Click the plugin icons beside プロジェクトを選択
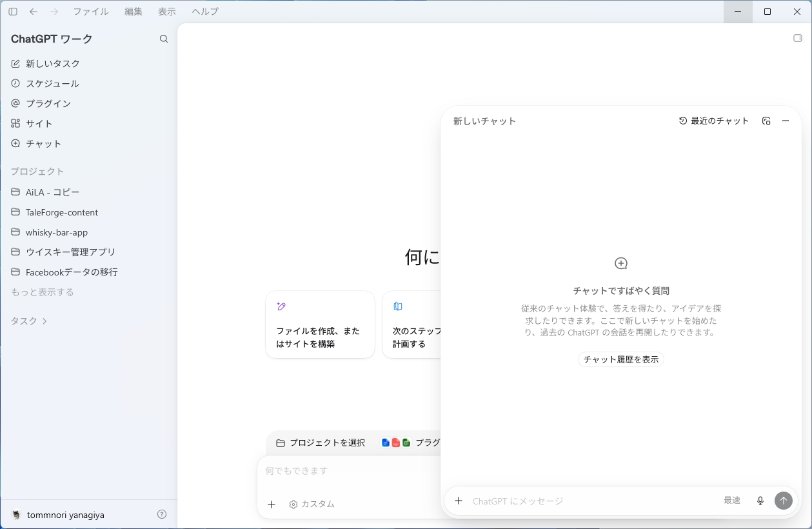The height and width of the screenshot is (529, 812). (396, 443)
